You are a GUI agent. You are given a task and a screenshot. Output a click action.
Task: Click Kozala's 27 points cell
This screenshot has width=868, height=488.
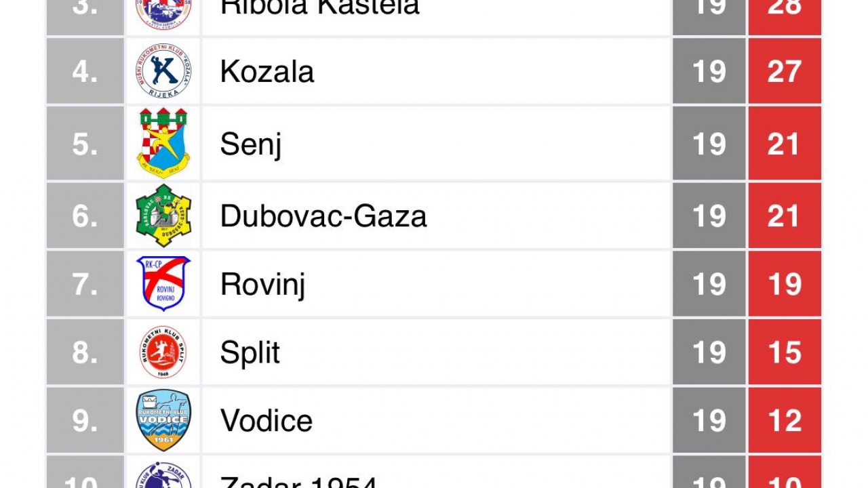[785, 71]
